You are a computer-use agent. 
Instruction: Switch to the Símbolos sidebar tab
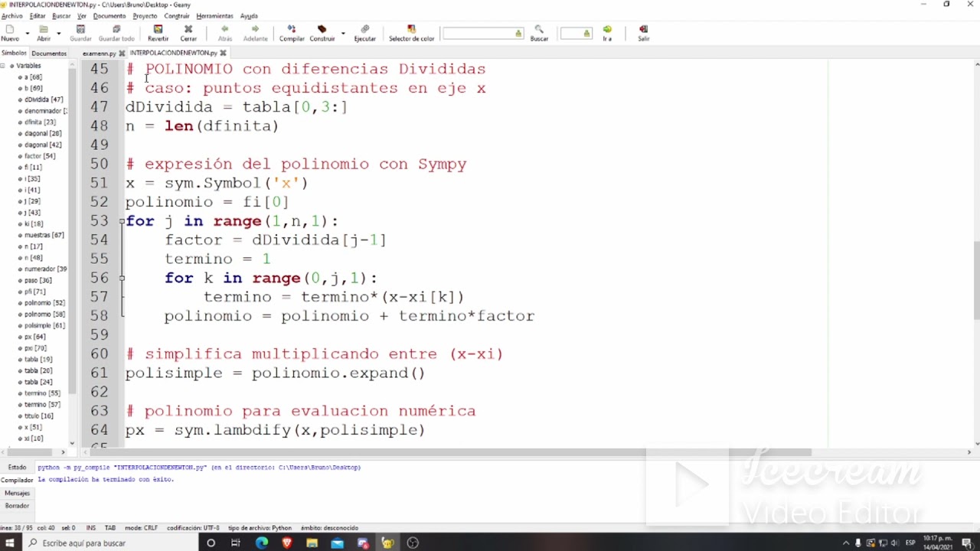pyautogui.click(x=14, y=54)
